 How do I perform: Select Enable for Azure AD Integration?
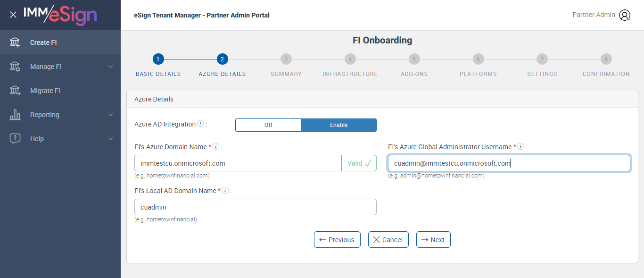[x=339, y=125]
